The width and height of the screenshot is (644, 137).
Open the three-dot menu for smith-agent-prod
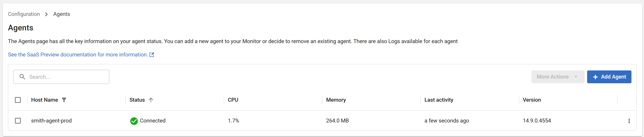(629, 121)
